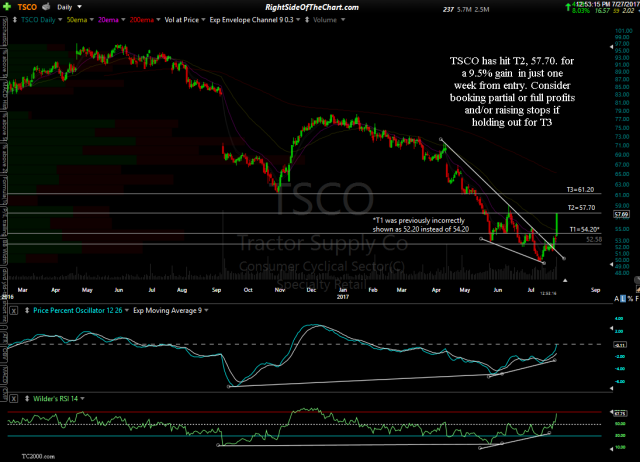Toggle the % percent scale button
The image size is (640, 462).
[630, 299]
